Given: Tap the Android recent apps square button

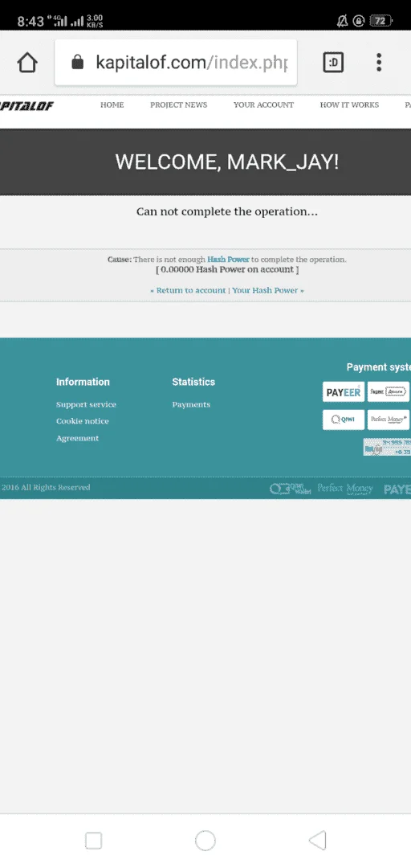Looking at the screenshot, I should pos(93,841).
